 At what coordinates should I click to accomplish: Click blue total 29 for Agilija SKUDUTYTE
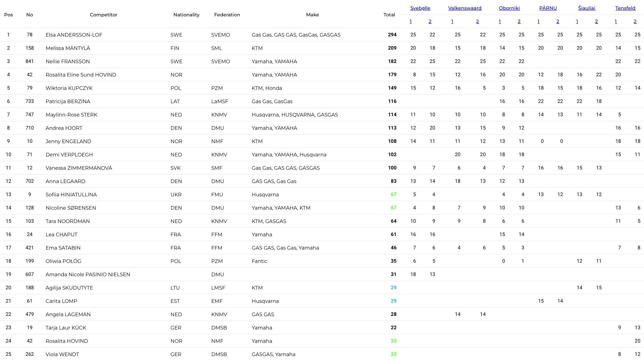point(393,288)
